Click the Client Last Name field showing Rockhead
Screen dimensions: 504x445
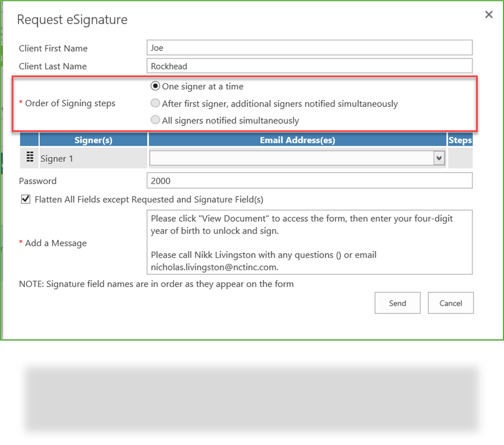[309, 66]
